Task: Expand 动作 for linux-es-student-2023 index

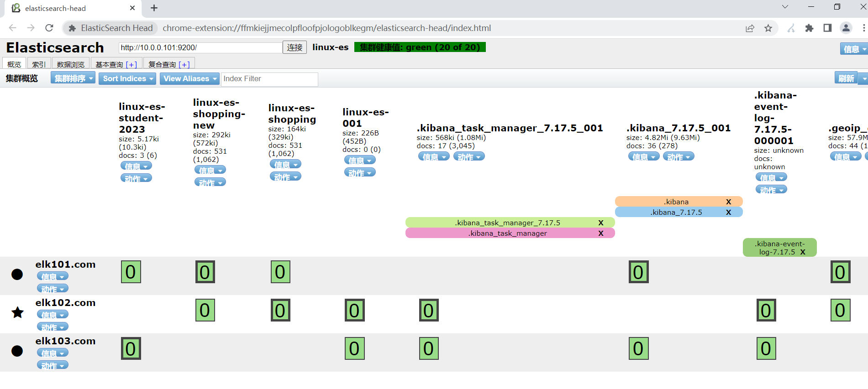Action: tap(136, 178)
